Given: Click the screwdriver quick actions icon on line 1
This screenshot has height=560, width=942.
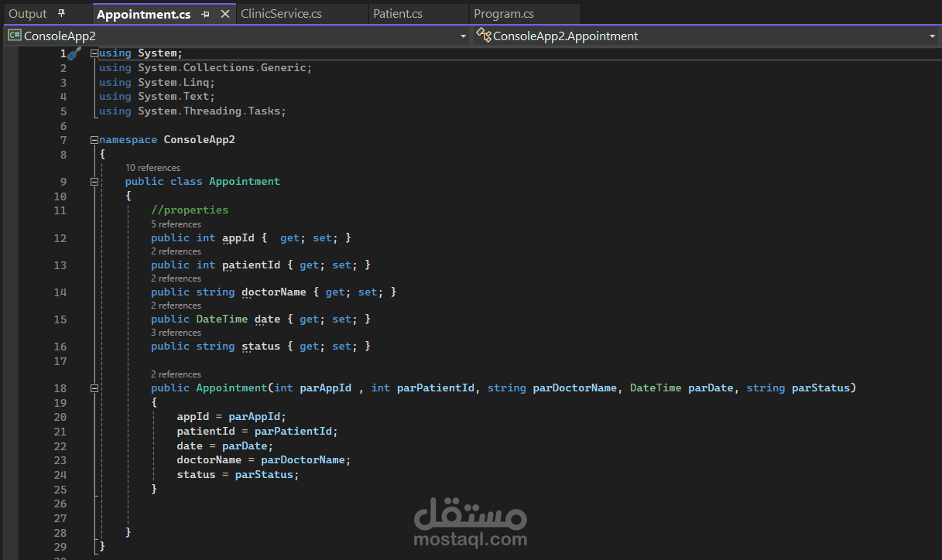Looking at the screenshot, I should tap(74, 53).
